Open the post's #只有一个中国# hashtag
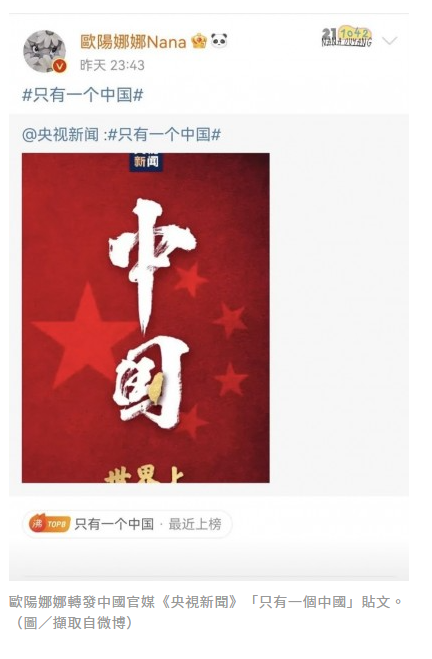 point(83,95)
